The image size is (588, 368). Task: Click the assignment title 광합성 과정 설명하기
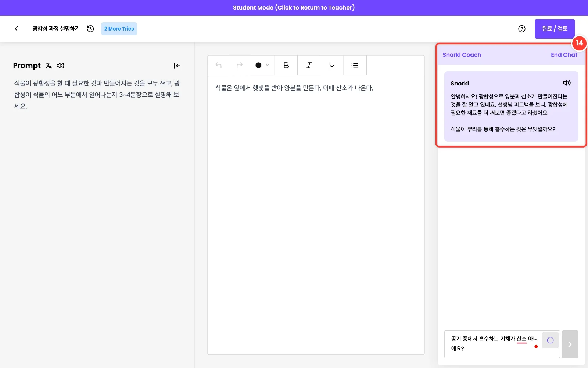coord(56,29)
